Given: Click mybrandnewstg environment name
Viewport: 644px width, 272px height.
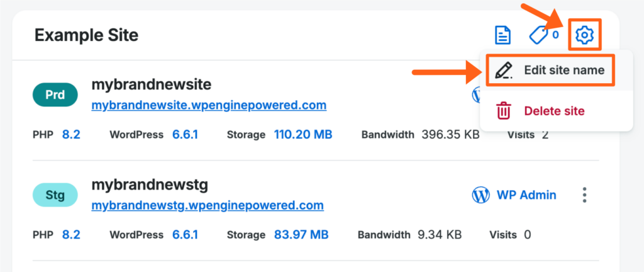Looking at the screenshot, I should pyautogui.click(x=150, y=185).
